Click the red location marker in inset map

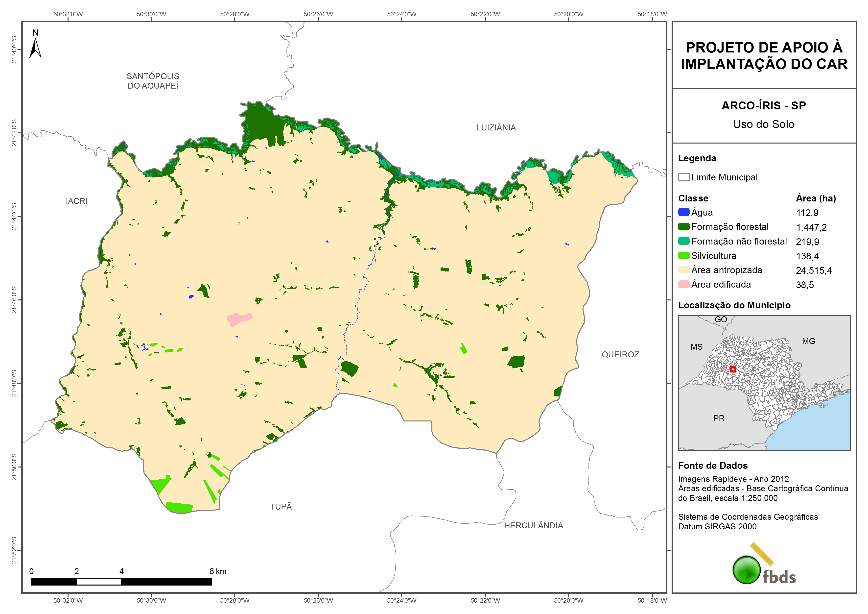[733, 369]
